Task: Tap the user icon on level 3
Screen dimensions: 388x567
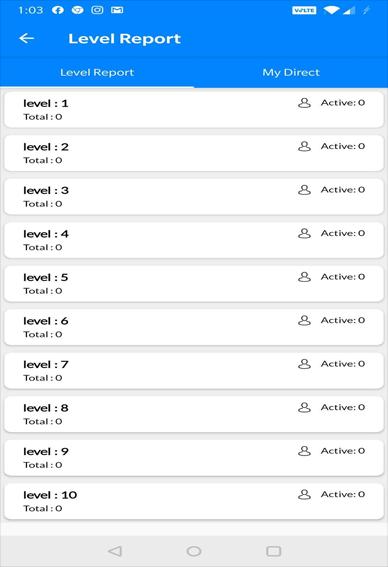Action: 304,190
